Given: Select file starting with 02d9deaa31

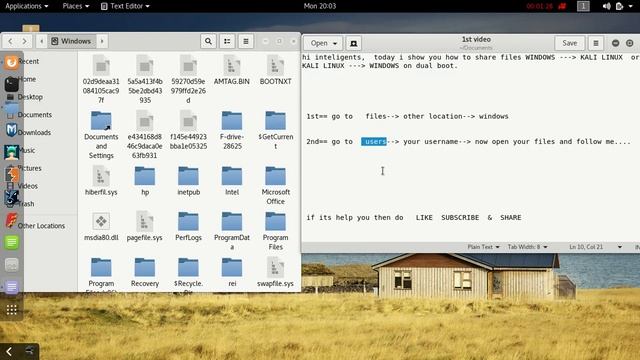Looking at the screenshot, I should coord(101,79).
